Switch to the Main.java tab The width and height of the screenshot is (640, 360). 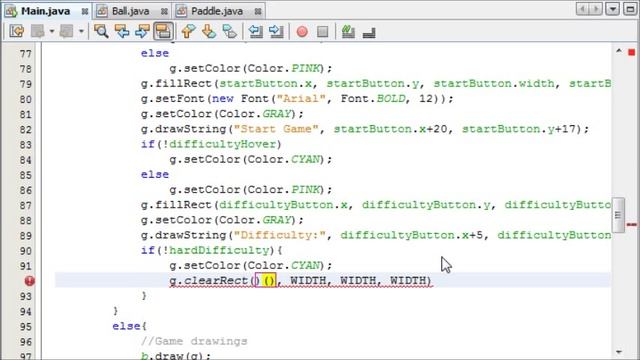click(x=45, y=11)
